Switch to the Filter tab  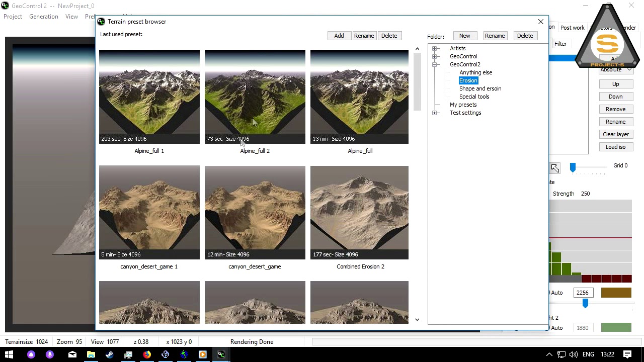click(x=560, y=44)
